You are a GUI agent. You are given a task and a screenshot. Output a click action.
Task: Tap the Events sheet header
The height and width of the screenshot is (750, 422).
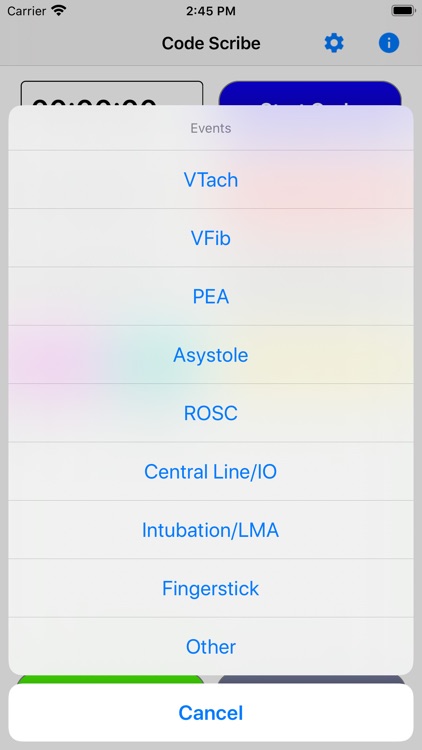pos(211,128)
